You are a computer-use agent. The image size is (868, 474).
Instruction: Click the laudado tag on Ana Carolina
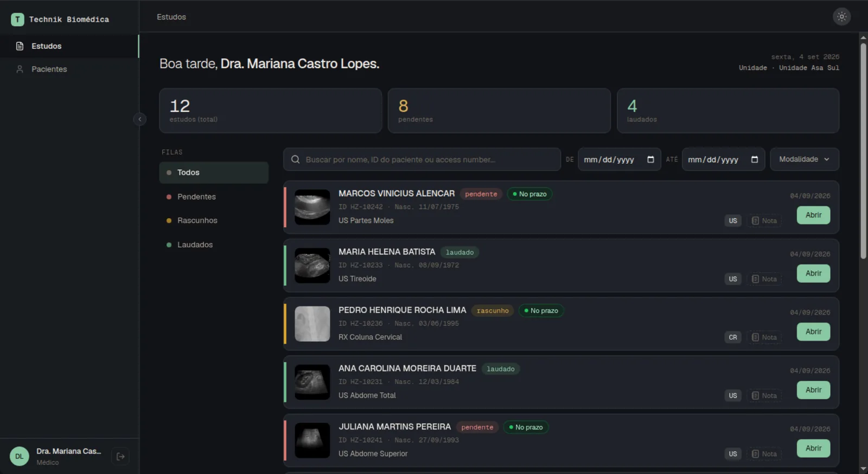(x=500, y=369)
